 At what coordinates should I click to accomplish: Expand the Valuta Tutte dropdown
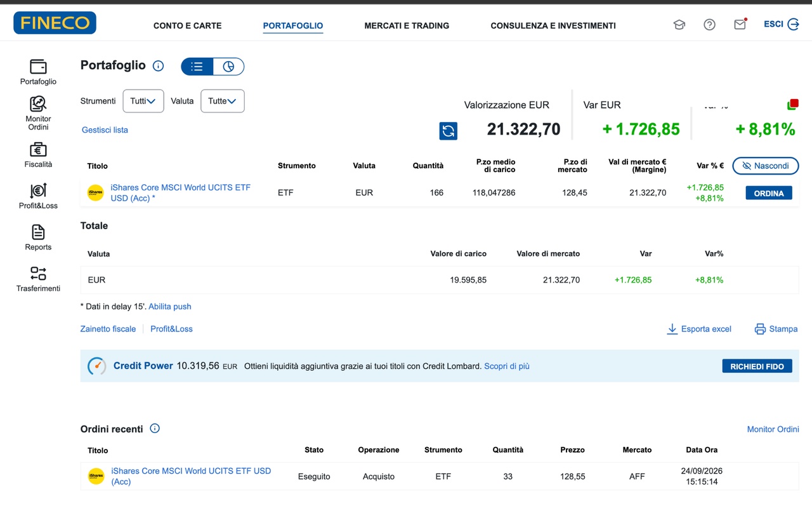coord(223,101)
